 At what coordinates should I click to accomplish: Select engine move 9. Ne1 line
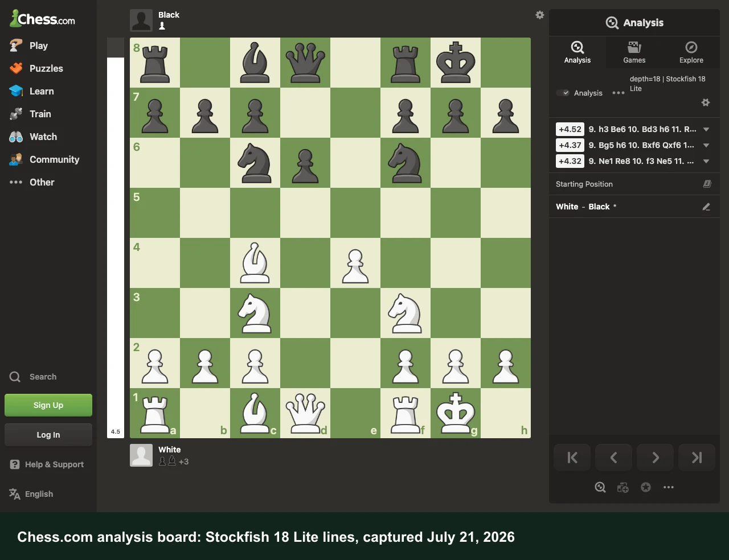click(x=641, y=161)
